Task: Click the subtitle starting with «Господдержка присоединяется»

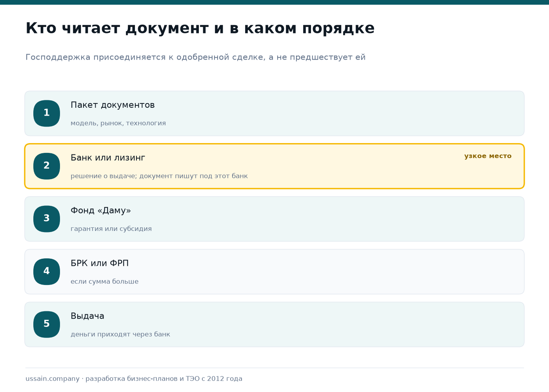Action: [195, 57]
